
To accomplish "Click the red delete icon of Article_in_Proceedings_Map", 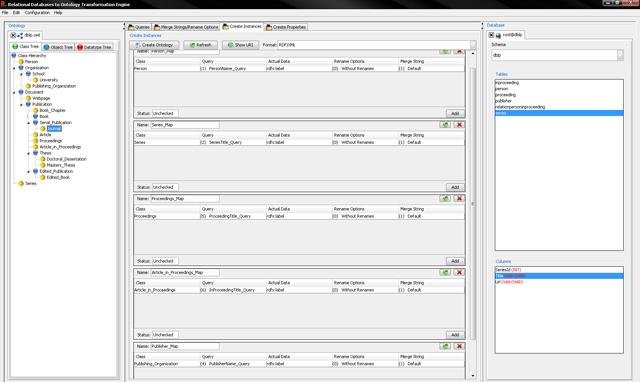I will (x=459, y=272).
